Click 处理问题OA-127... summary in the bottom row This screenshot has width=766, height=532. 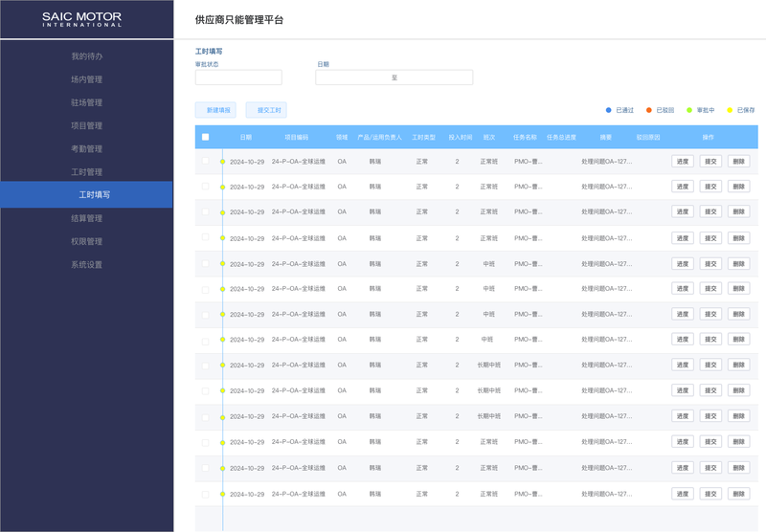(607, 494)
